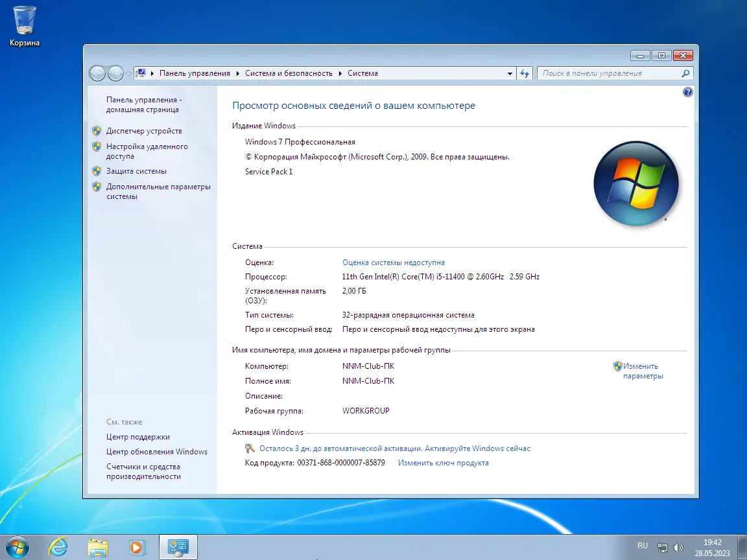Close the System window
The width and height of the screenshot is (747, 560).
683,56
